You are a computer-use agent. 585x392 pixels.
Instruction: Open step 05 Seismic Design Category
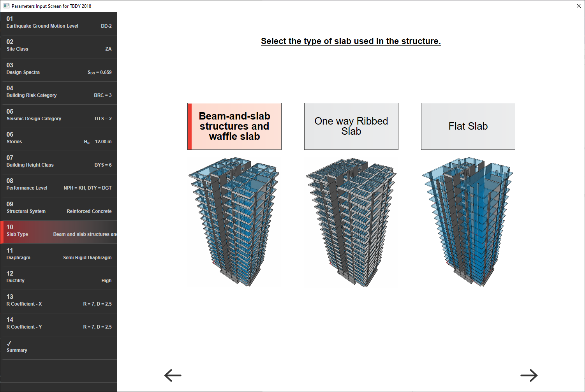click(59, 115)
